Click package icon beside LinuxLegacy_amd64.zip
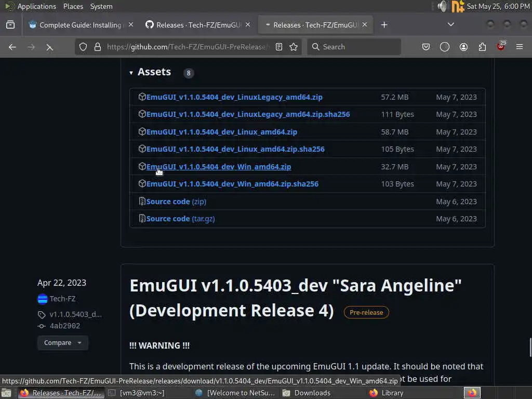 click(x=142, y=97)
